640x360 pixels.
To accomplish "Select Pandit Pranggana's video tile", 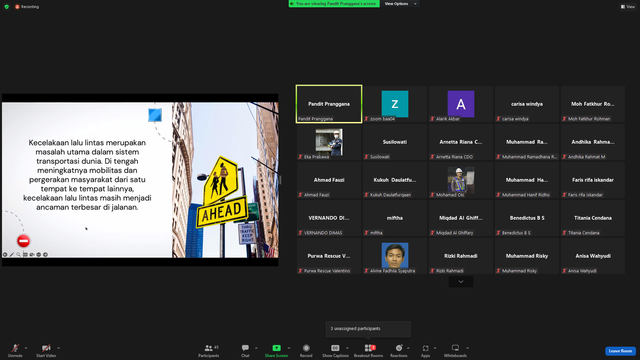I will [329, 104].
